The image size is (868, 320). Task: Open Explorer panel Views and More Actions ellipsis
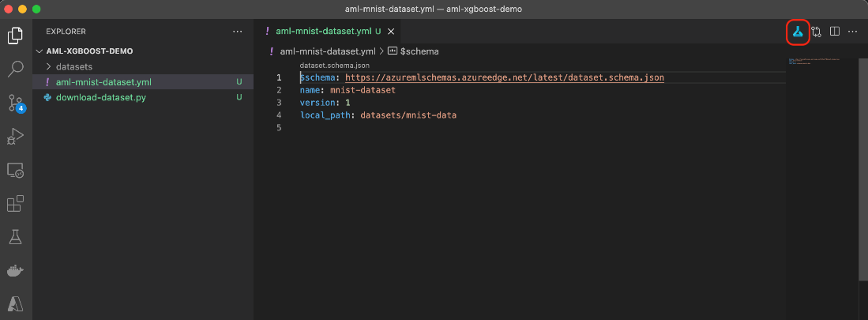point(238,32)
